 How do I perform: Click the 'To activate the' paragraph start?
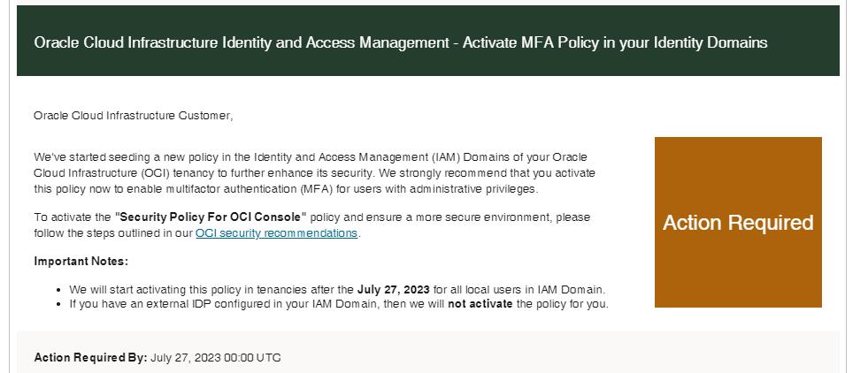pyautogui.click(x=73, y=217)
